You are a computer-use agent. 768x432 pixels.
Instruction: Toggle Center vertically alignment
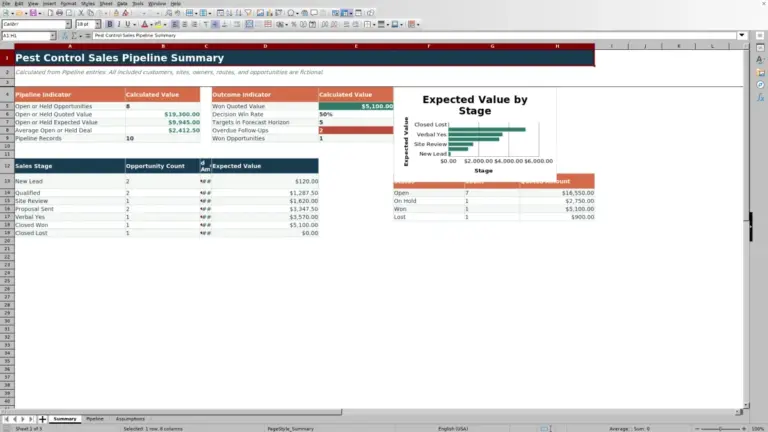click(x=215, y=24)
